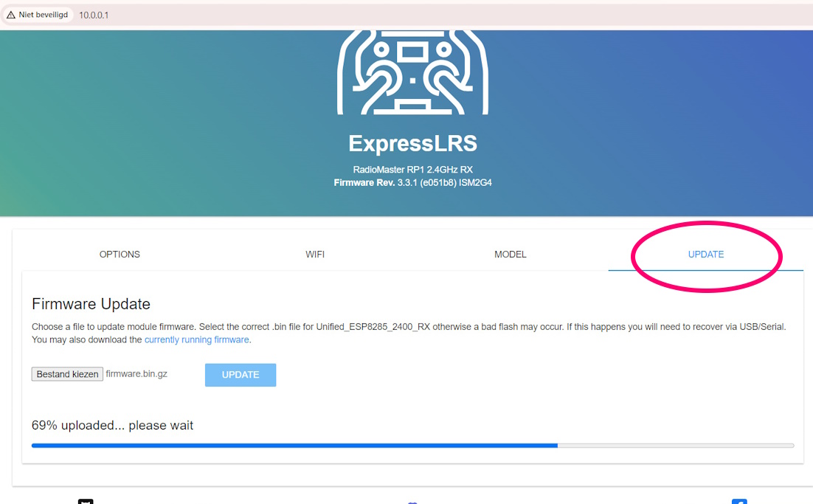Click the blue UPDATE firmware button

pyautogui.click(x=241, y=375)
